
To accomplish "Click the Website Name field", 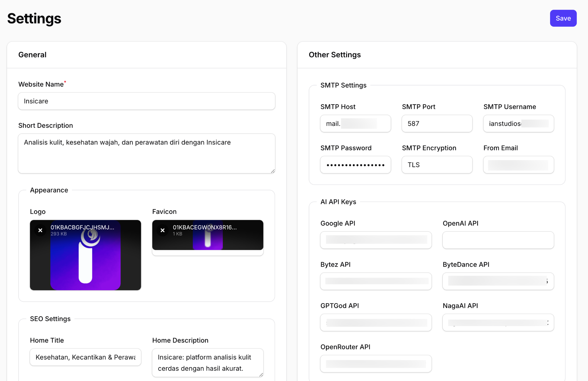I will (x=146, y=101).
